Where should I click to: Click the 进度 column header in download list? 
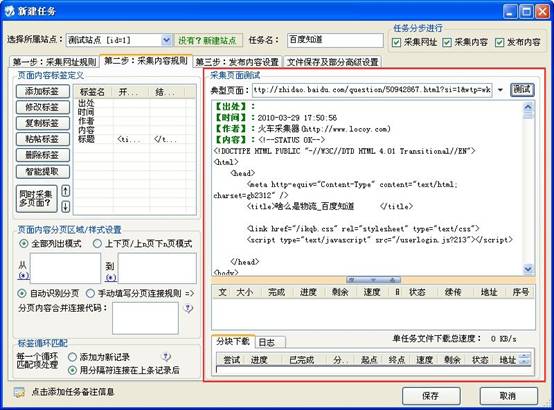click(309, 292)
